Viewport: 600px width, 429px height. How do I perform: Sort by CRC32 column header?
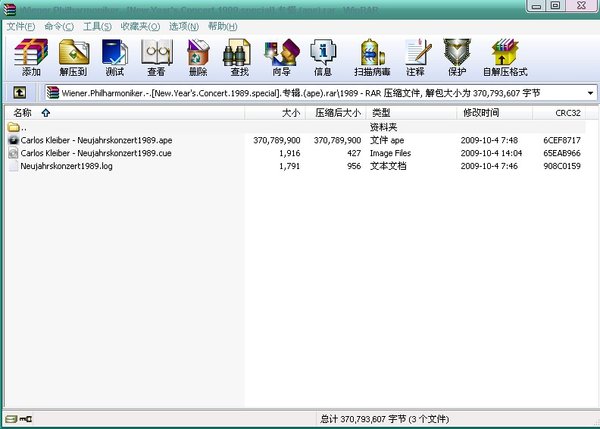tap(559, 113)
